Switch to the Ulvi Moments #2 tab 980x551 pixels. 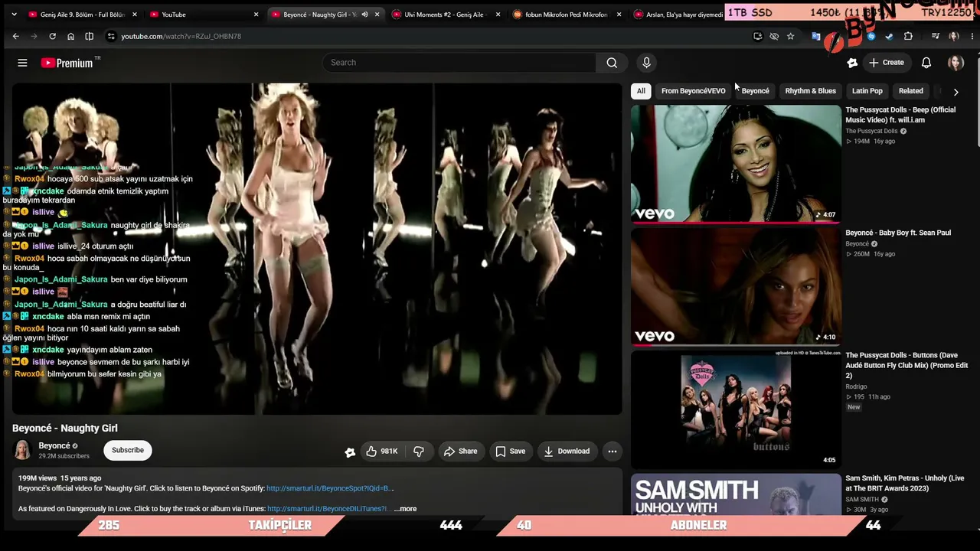(447, 15)
